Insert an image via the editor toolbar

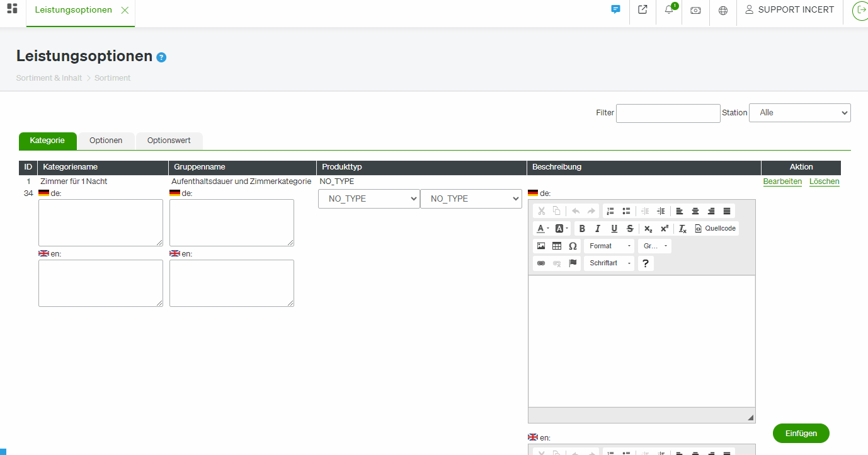[x=541, y=246]
